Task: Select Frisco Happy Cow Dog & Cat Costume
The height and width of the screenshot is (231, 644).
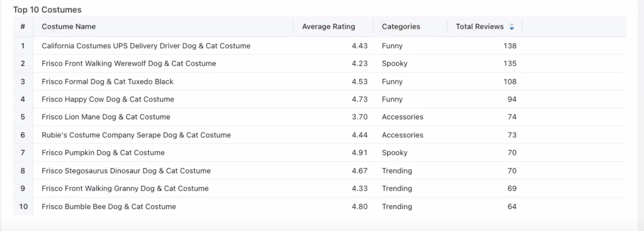Action: 108,99
